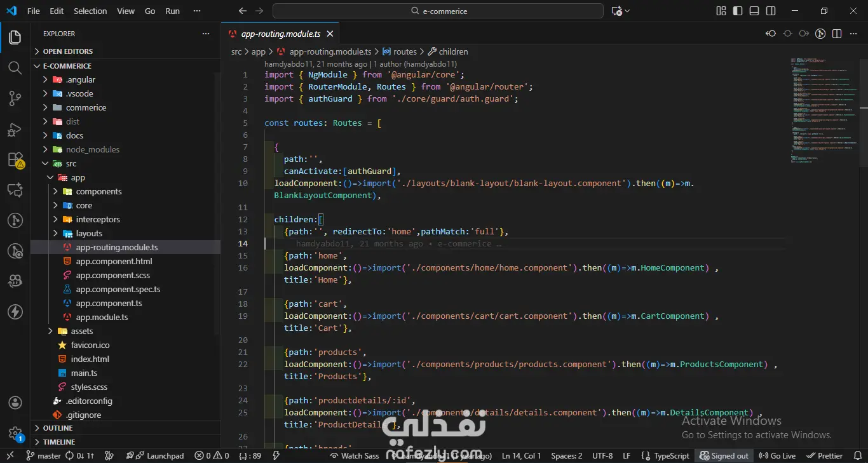Image resolution: width=868 pixels, height=463 pixels.
Task: Collapse the E-COMMERICE project root
Action: (x=126, y=65)
